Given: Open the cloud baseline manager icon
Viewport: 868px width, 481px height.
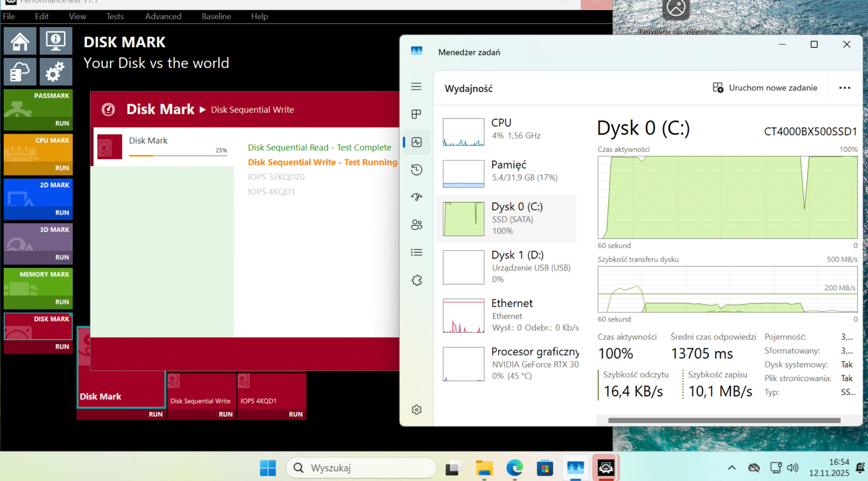Looking at the screenshot, I should (20, 71).
